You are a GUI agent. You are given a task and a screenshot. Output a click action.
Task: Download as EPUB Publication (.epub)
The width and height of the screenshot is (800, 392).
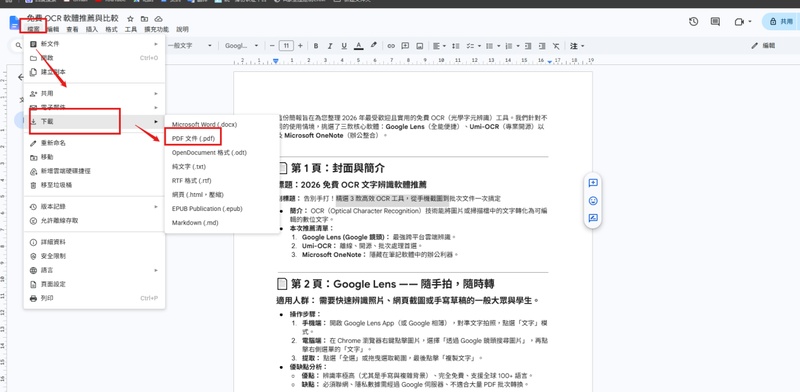pyautogui.click(x=222, y=209)
